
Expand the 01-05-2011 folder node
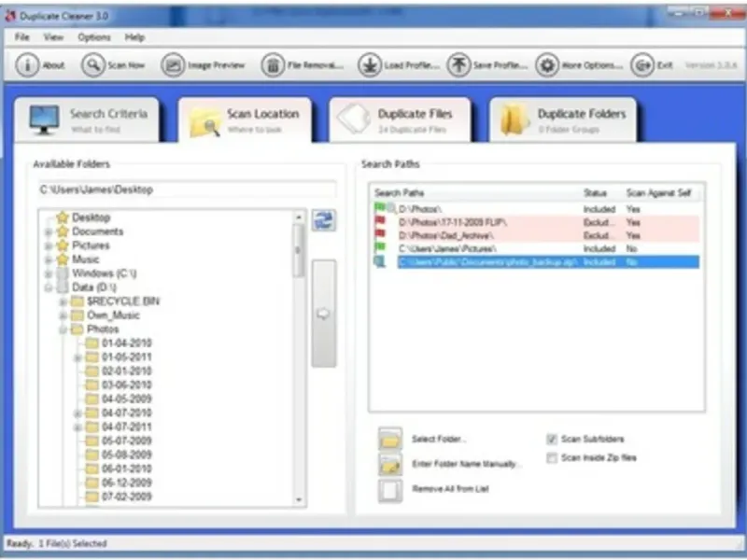tap(78, 357)
